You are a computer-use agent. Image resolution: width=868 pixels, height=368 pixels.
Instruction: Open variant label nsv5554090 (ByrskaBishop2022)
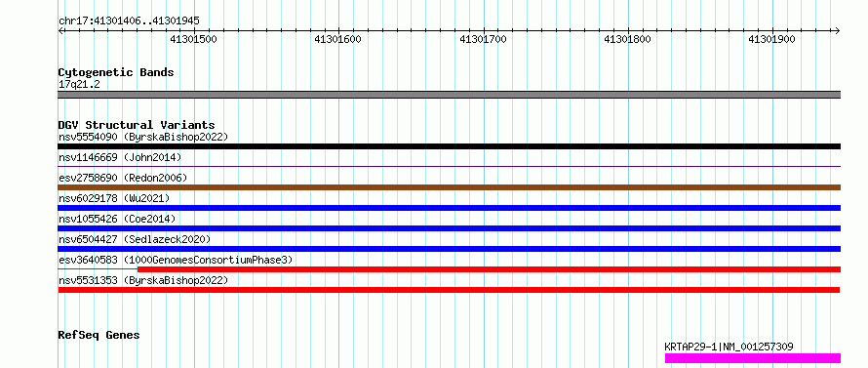tap(143, 137)
